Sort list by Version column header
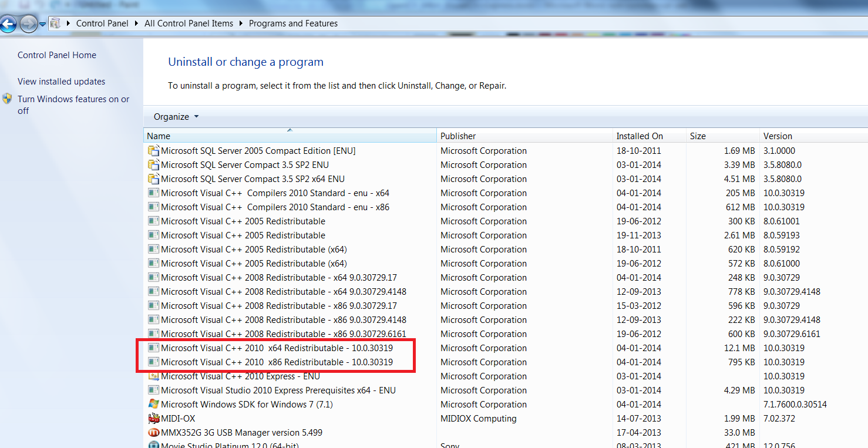Screen dimensions: 868x448 (x=814, y=136)
